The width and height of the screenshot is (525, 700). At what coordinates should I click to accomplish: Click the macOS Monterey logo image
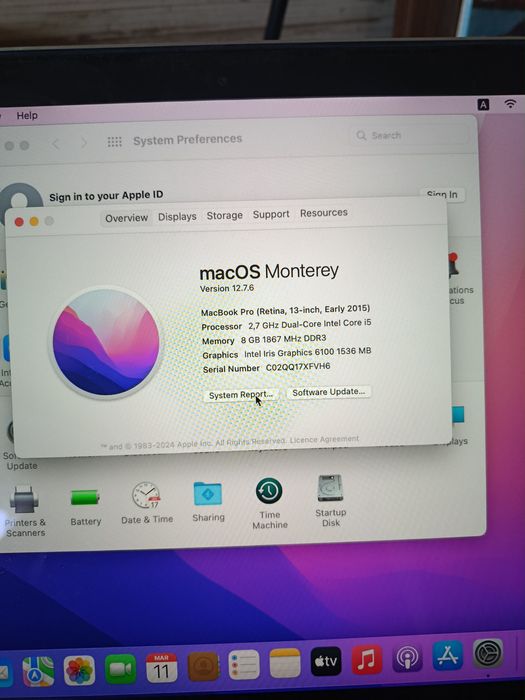click(106, 342)
